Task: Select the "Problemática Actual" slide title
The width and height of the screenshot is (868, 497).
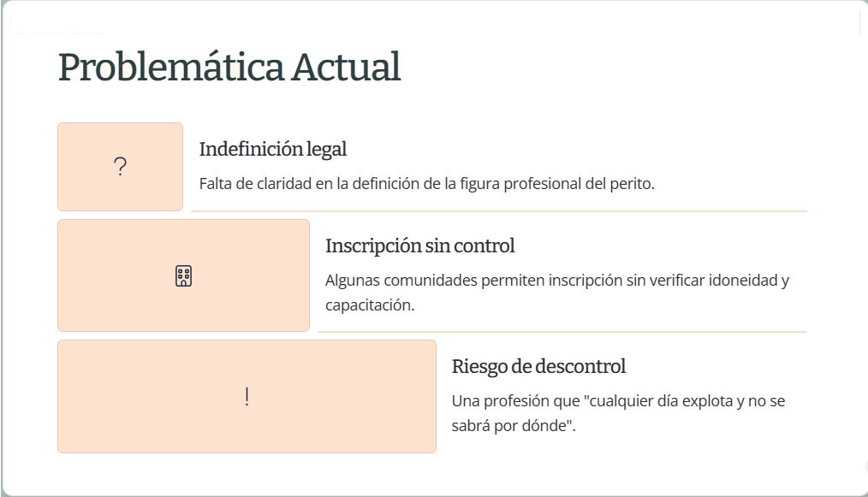Action: pyautogui.click(x=229, y=68)
